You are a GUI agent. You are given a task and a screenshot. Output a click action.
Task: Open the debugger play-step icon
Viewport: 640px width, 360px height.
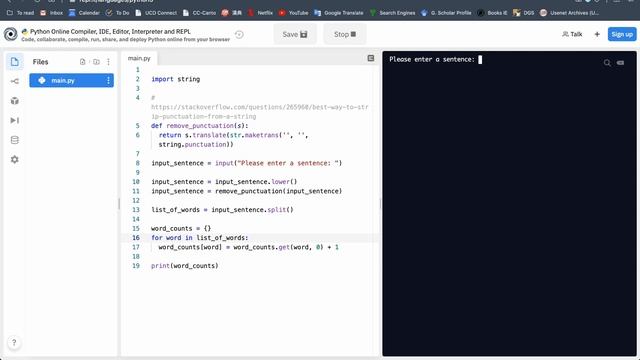[15, 120]
